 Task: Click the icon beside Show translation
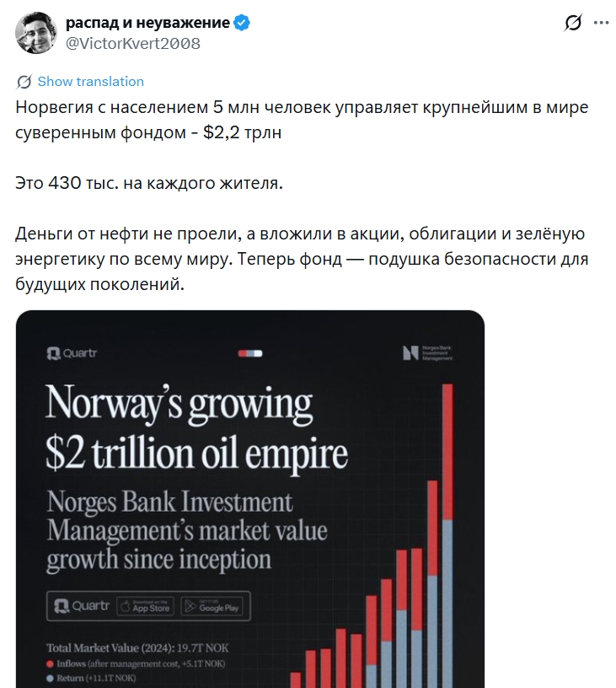click(x=24, y=82)
